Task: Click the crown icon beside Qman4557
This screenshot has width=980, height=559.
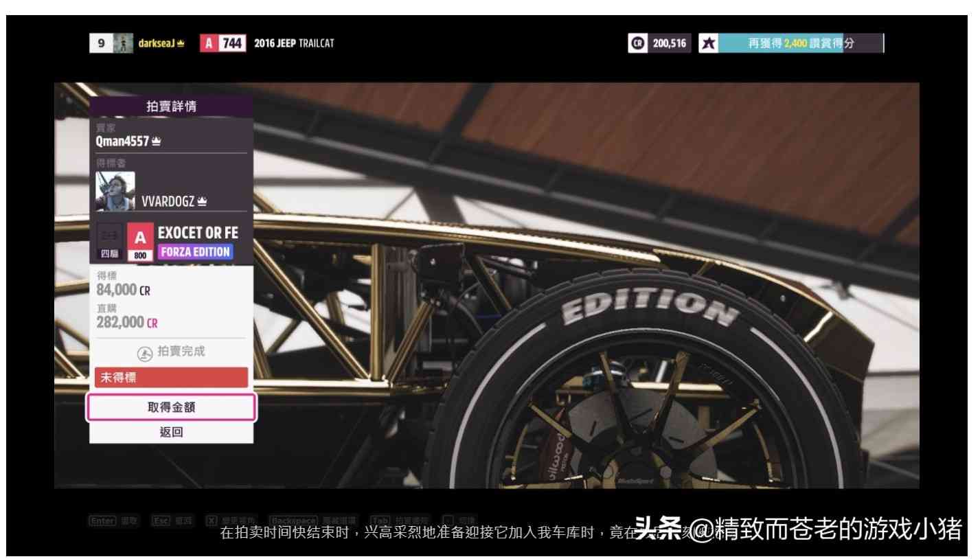Action: coord(157,141)
